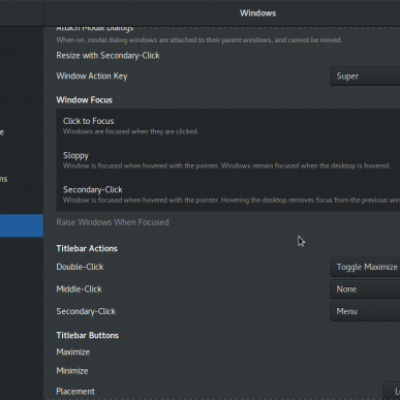Click the Titlebar Actions section heading
The width and height of the screenshot is (400, 400).
coord(87,248)
